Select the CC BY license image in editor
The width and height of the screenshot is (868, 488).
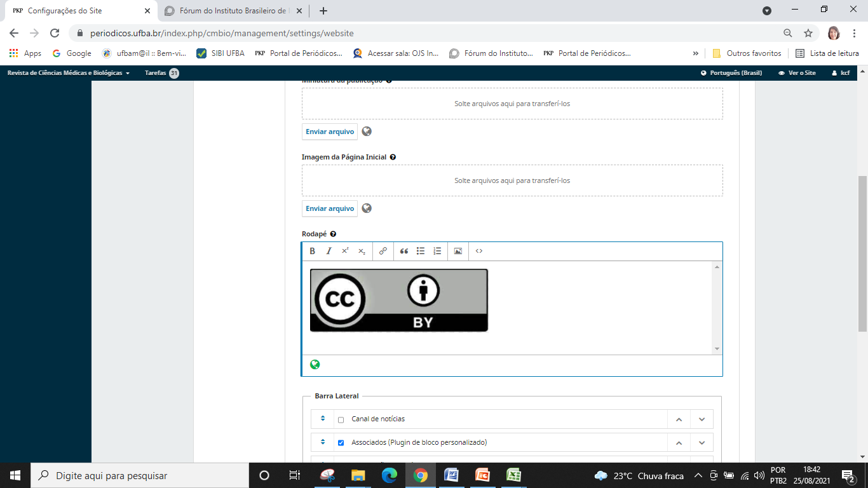pyautogui.click(x=399, y=301)
